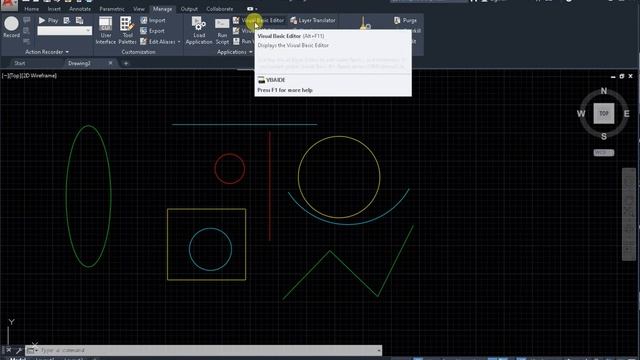Restore down the drawing viewport window
Viewport: 640px width, 360px height.
coord(622,76)
